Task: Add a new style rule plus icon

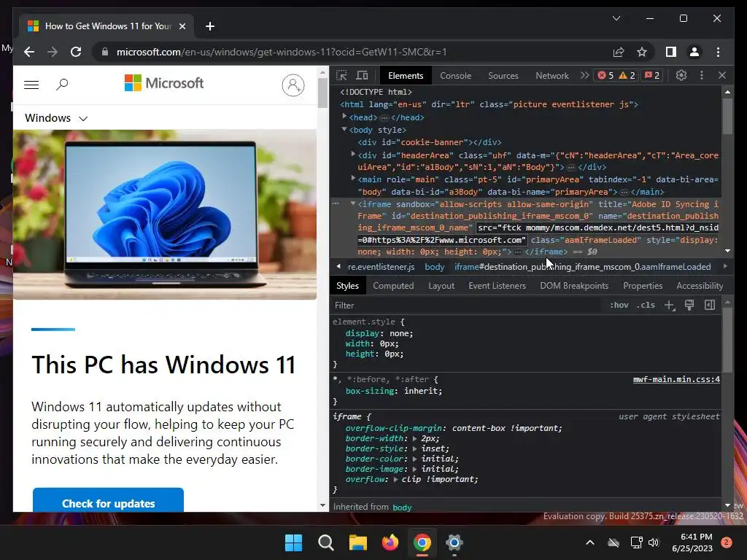Action: (x=670, y=306)
